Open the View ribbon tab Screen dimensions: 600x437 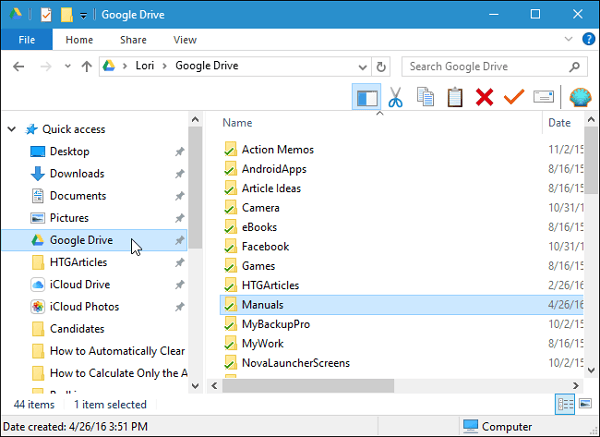click(x=184, y=40)
